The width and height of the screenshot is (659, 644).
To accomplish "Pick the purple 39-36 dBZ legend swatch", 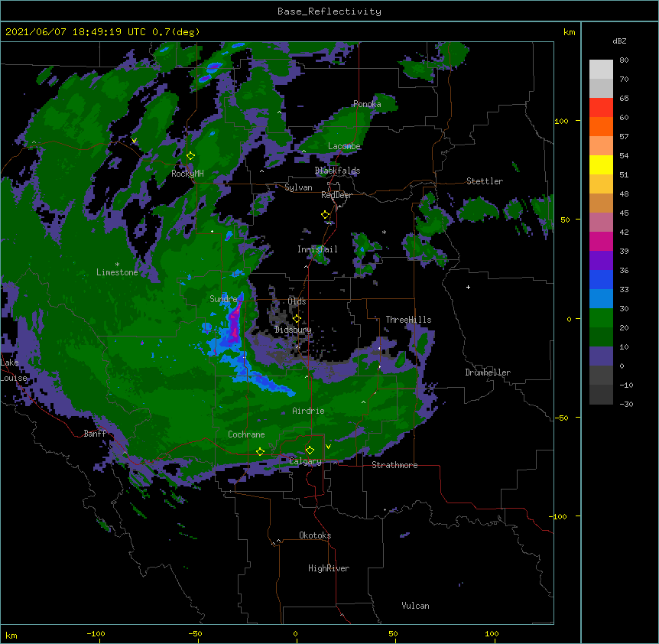I will click(x=601, y=261).
